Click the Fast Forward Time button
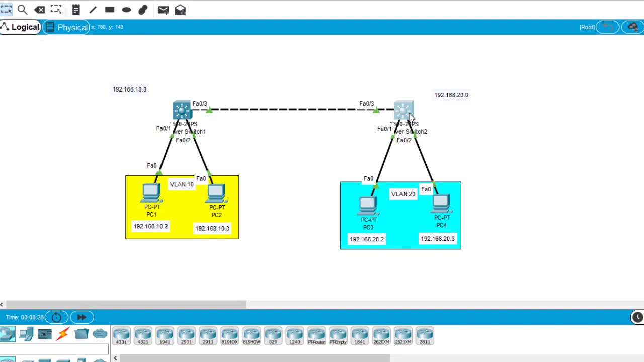The height and width of the screenshot is (362, 644). click(82, 317)
